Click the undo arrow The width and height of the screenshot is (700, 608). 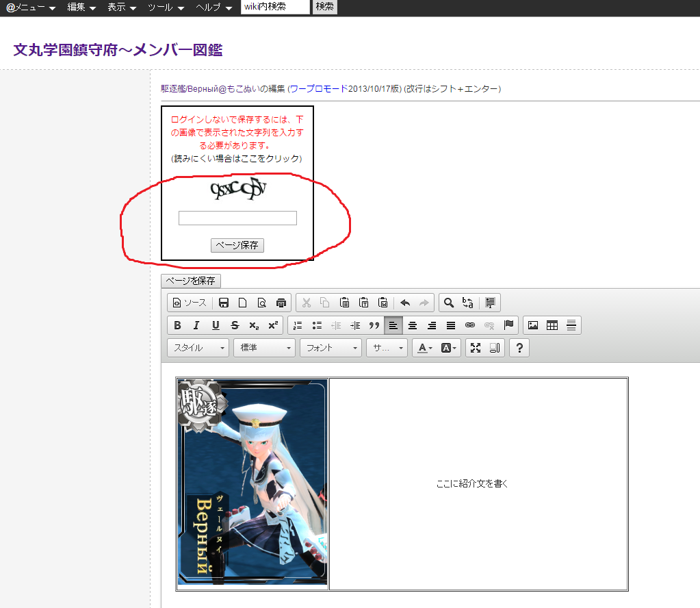tap(405, 303)
